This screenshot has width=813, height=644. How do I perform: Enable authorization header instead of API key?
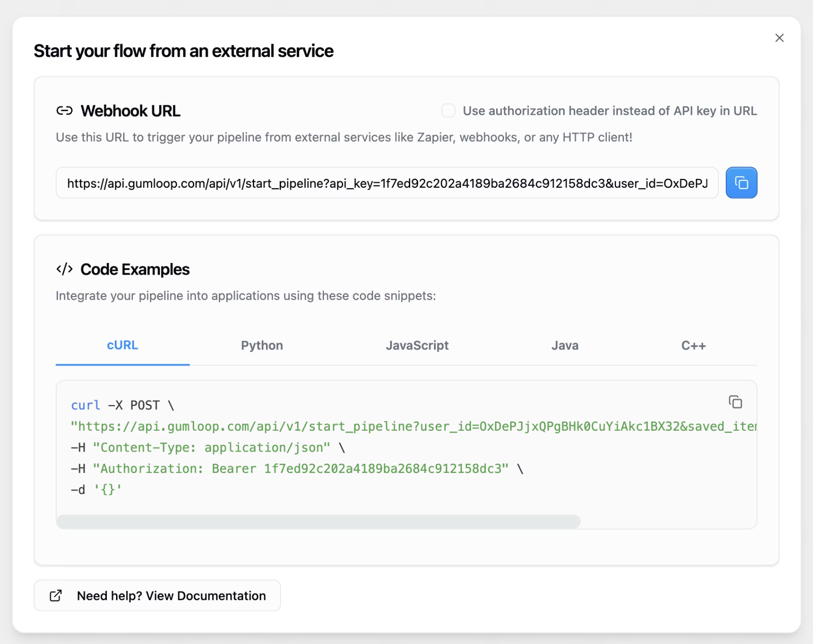448,111
